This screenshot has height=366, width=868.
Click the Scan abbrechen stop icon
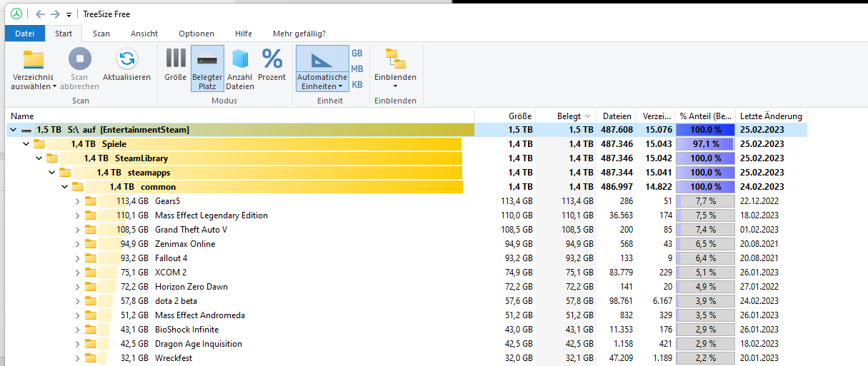pyautogui.click(x=79, y=59)
